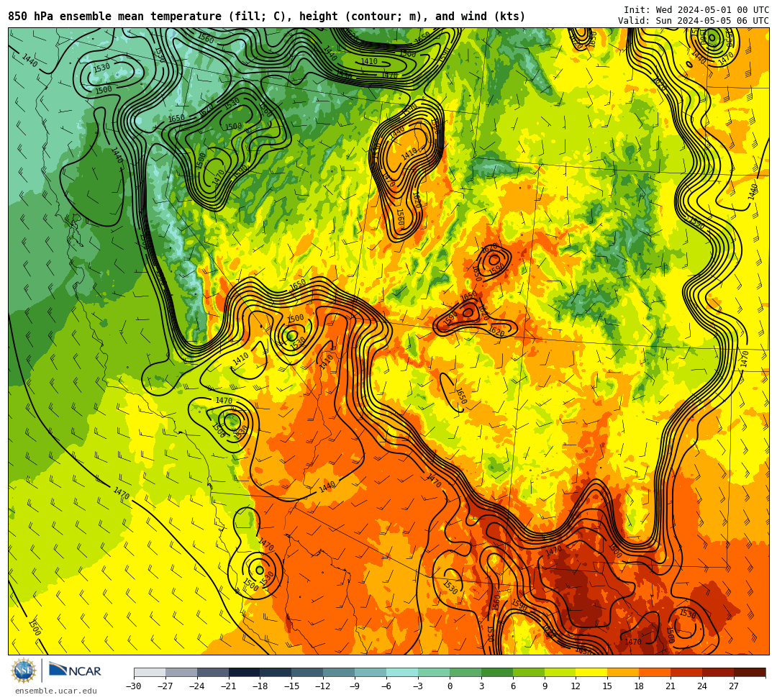Click the −3 colorbar tick label

point(418,686)
